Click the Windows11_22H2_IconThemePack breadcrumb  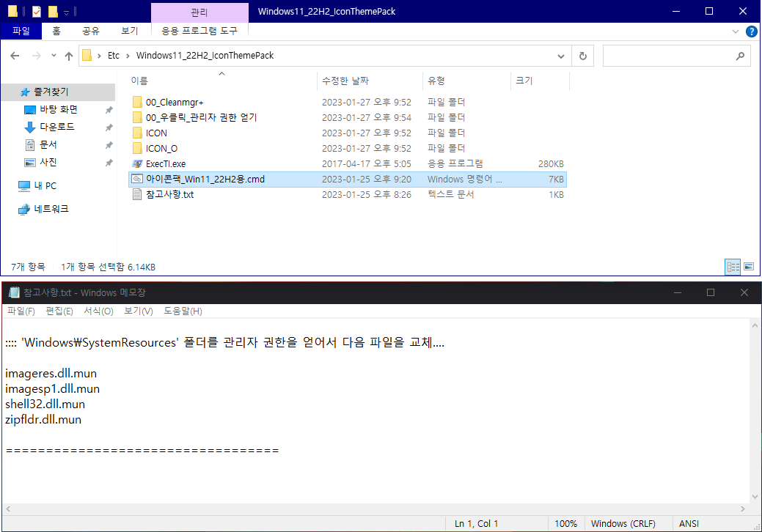tap(205, 56)
